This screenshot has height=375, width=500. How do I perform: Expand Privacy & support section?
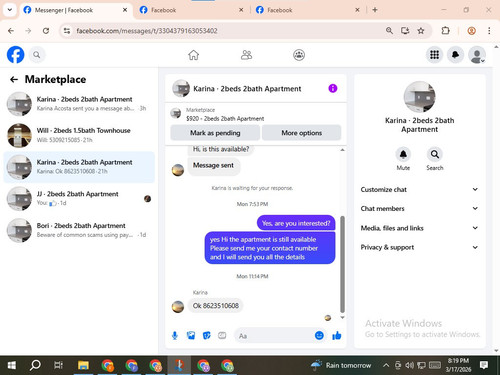[x=419, y=247]
